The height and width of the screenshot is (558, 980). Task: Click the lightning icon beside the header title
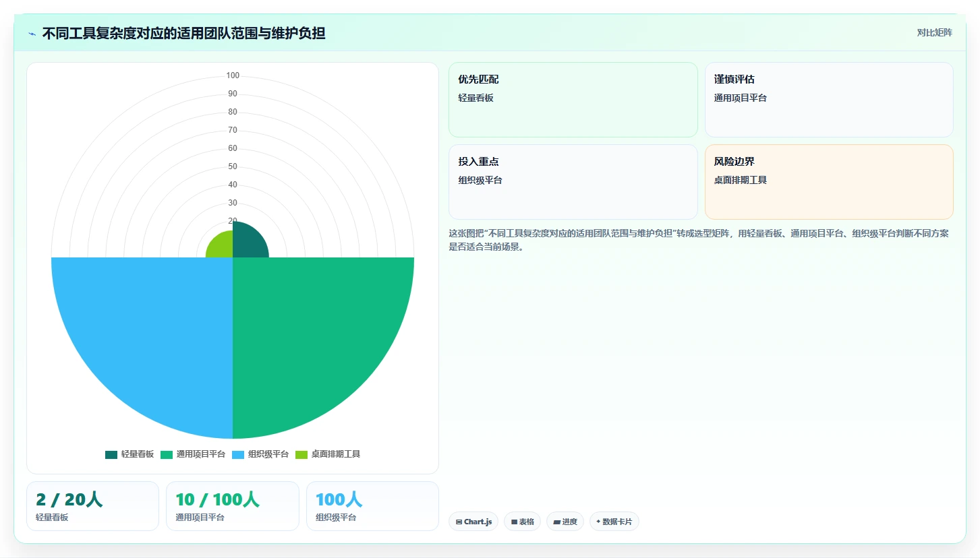(x=32, y=34)
